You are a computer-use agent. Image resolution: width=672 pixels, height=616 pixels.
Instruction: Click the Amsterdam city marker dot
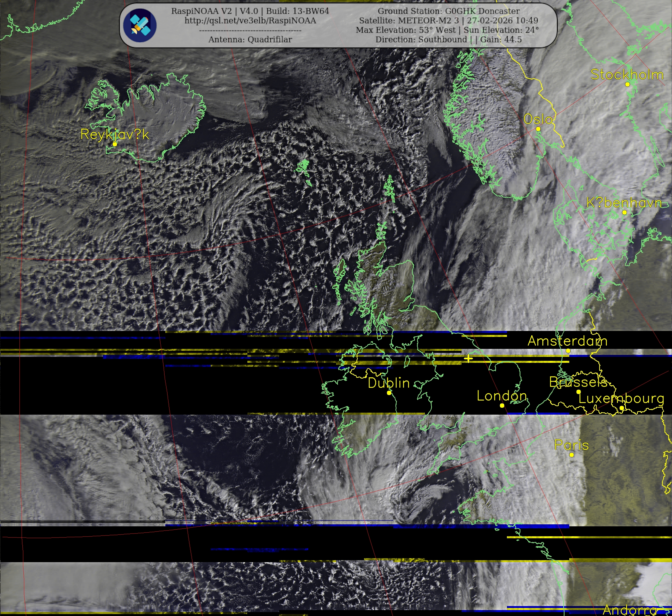(x=568, y=351)
